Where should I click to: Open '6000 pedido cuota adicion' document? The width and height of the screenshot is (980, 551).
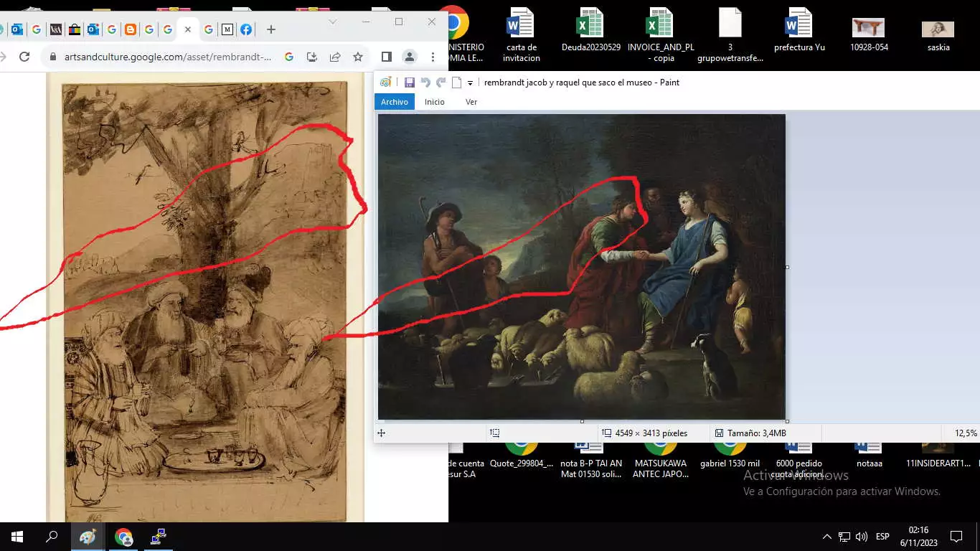(x=799, y=461)
